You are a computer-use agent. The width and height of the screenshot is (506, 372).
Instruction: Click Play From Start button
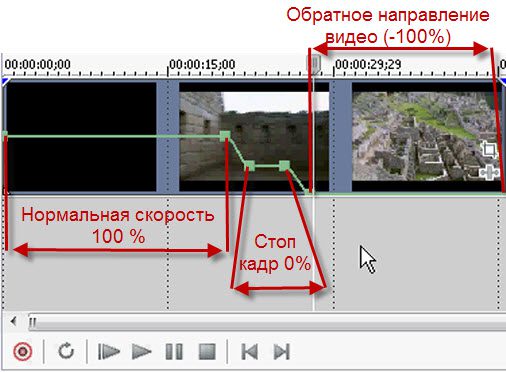click(109, 352)
